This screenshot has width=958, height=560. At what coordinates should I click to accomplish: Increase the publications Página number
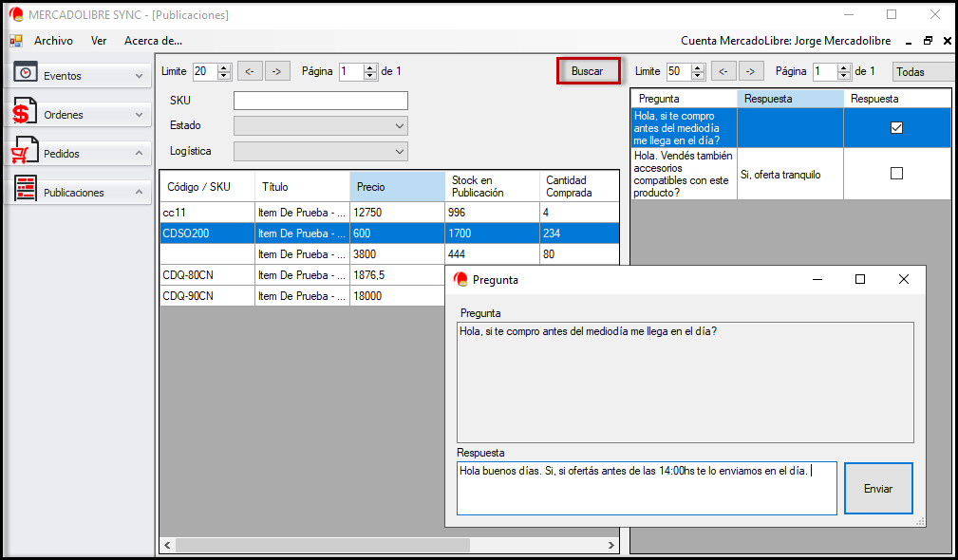370,67
